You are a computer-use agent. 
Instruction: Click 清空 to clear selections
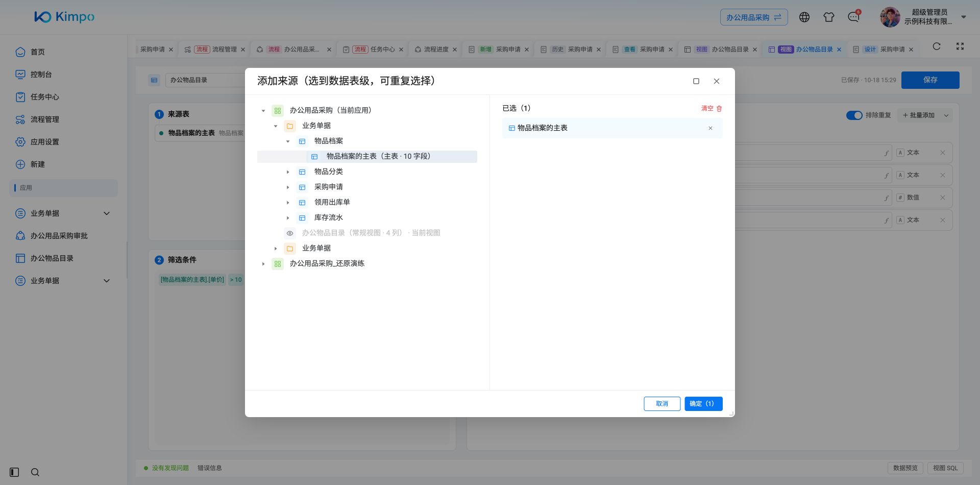click(x=712, y=108)
